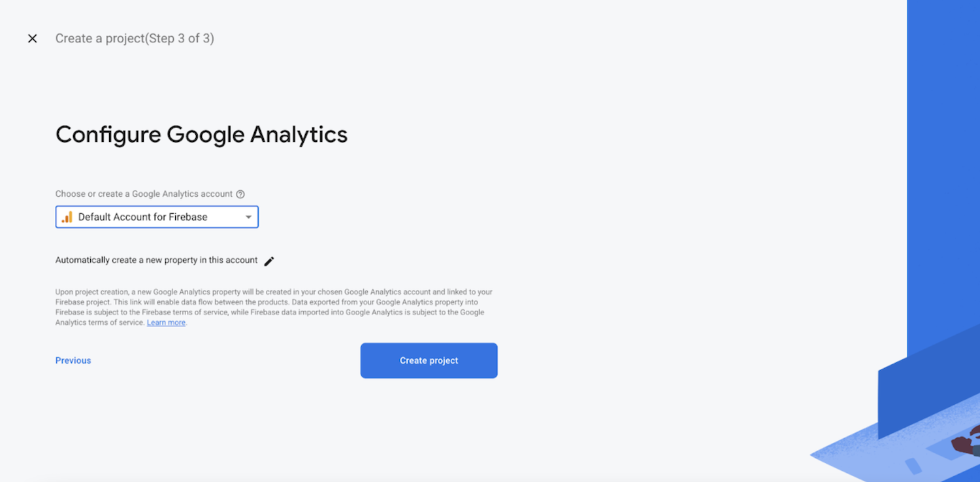Click the Google Analytics bar chart icon
The height and width of the screenshot is (482, 980).
67,217
